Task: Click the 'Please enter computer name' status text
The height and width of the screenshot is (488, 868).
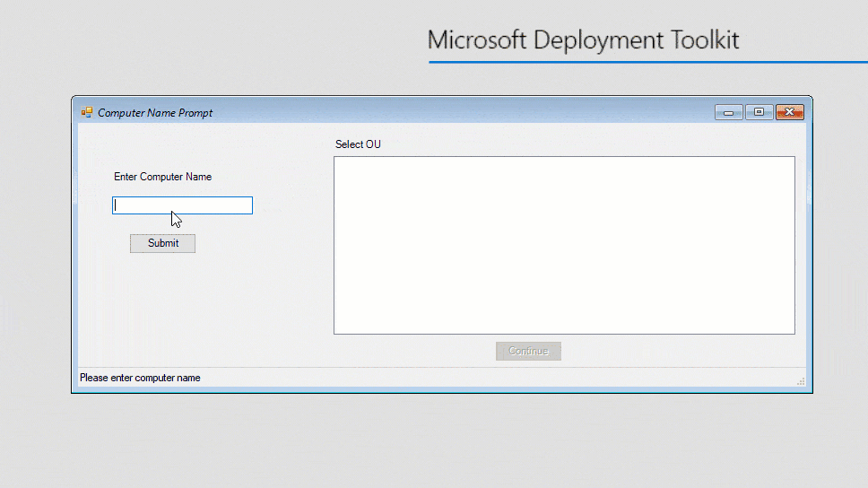Action: coord(140,378)
